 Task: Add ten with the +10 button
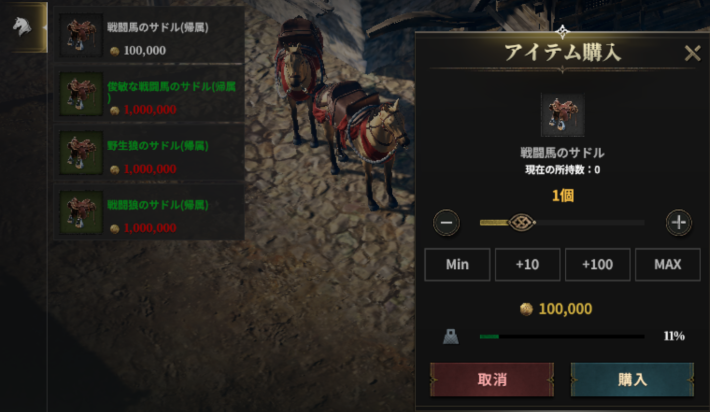pyautogui.click(x=528, y=264)
